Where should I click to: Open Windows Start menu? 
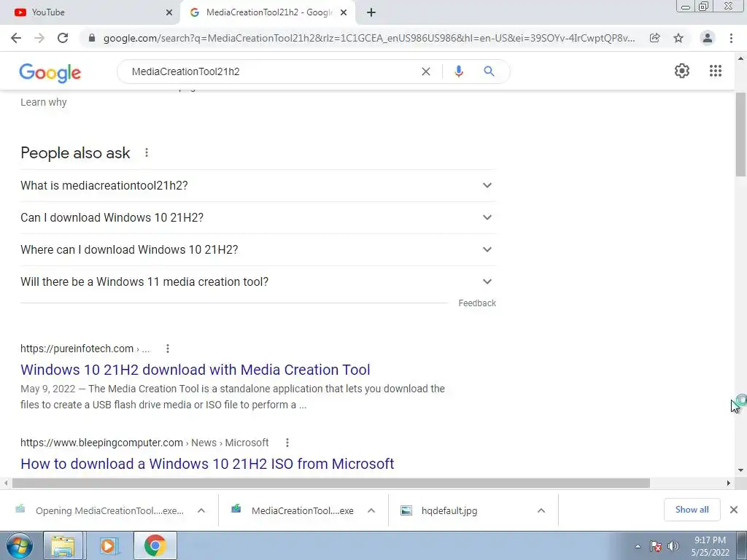coord(20,545)
